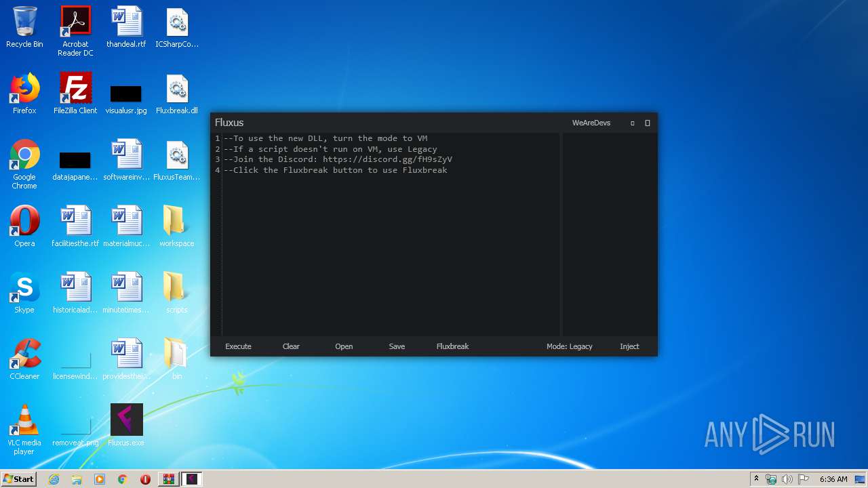Open the taskbar clock showing 6:36 AM
The height and width of the screenshot is (488, 868).
833,479
